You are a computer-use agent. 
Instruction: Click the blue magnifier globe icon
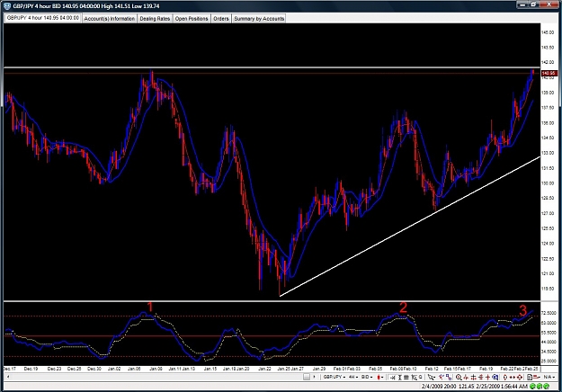click(495, 377)
